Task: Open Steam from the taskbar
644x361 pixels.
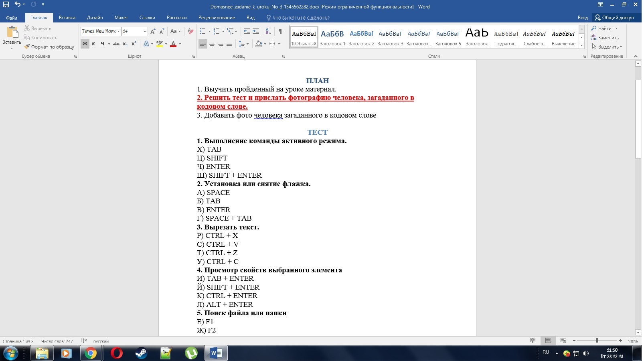Action: pos(141,353)
